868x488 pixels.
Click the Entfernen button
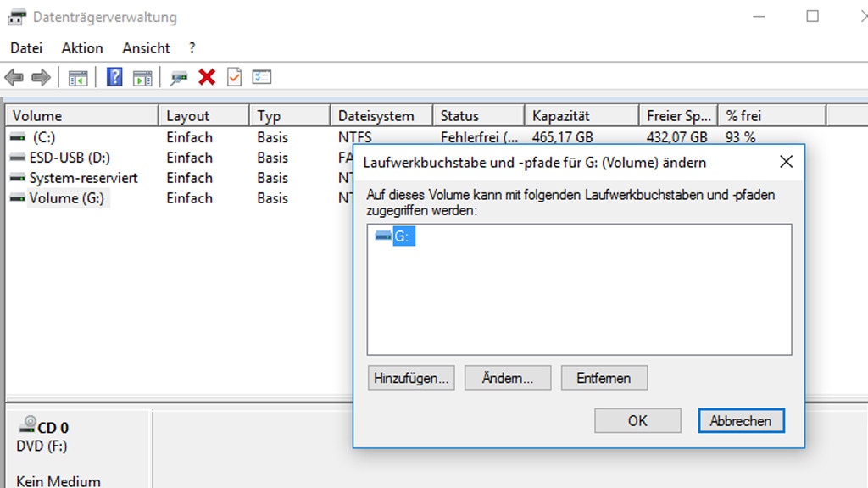(604, 378)
